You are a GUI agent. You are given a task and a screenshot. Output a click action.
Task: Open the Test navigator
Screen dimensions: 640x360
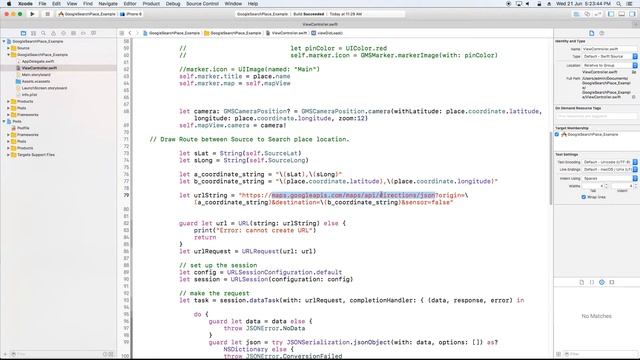click(x=63, y=33)
